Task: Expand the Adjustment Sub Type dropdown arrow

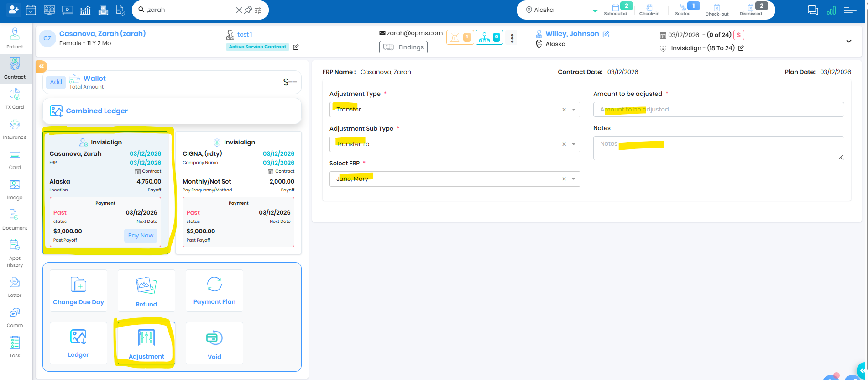Action: [574, 144]
